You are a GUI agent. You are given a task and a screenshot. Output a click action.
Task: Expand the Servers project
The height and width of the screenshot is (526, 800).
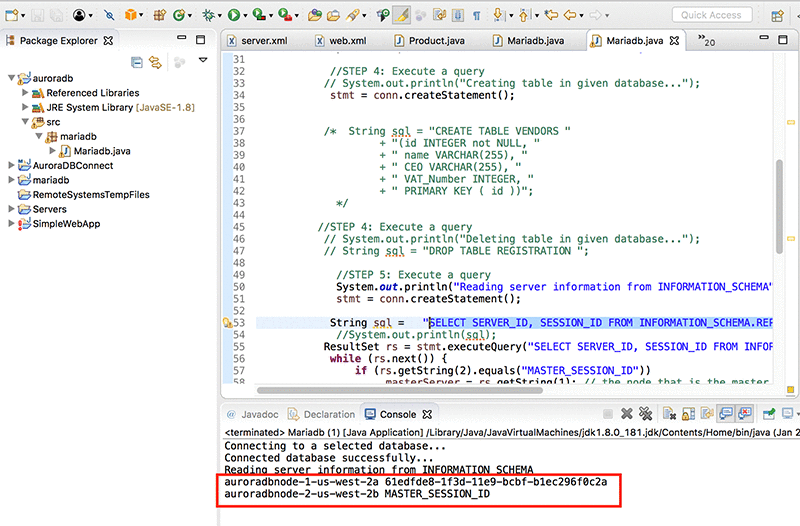point(11,209)
